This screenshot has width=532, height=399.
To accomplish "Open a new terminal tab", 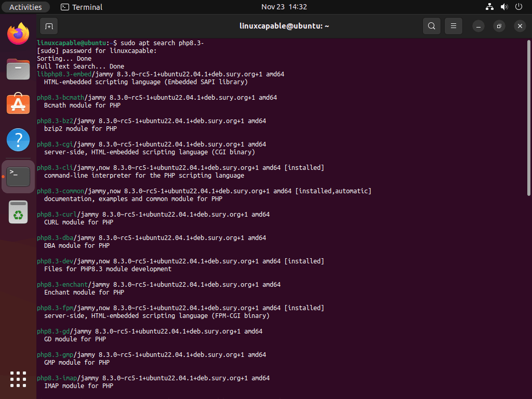I will tap(48, 25).
